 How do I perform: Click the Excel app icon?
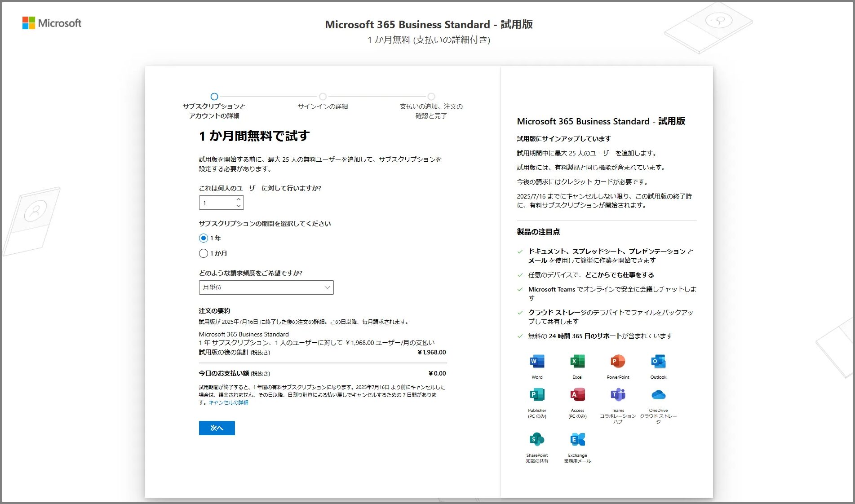click(577, 361)
